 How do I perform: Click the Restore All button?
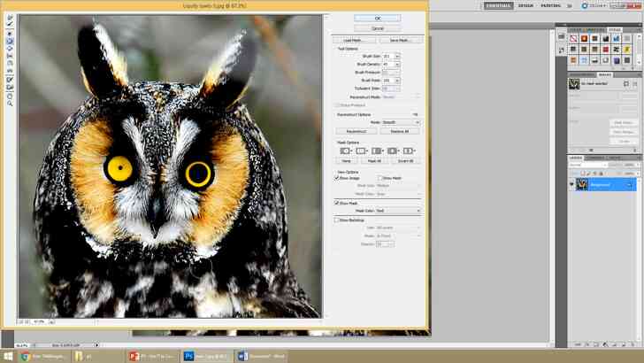click(x=400, y=132)
